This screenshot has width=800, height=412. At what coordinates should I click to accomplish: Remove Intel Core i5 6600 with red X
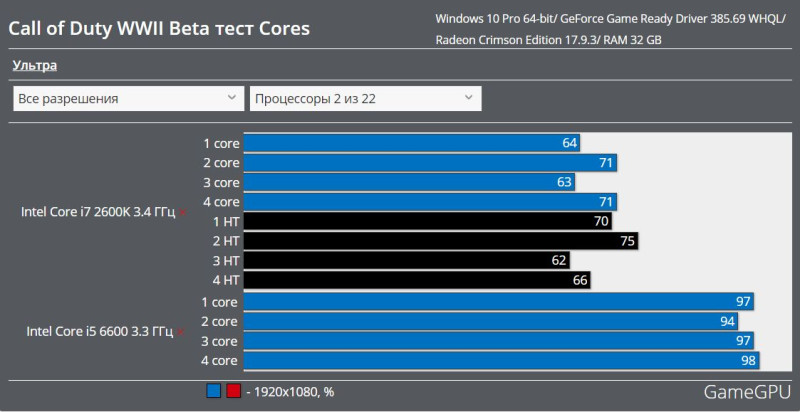[x=182, y=331]
